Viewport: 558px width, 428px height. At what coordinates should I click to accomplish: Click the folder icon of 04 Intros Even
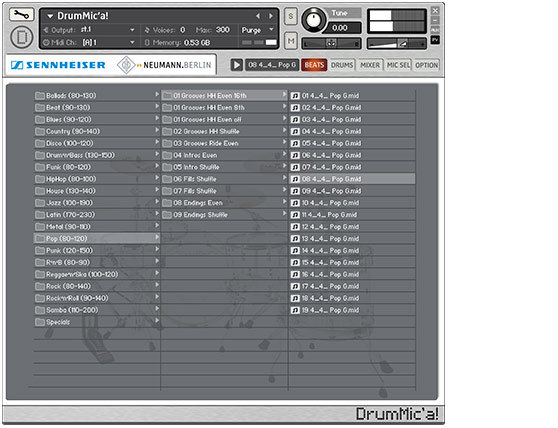(167, 155)
